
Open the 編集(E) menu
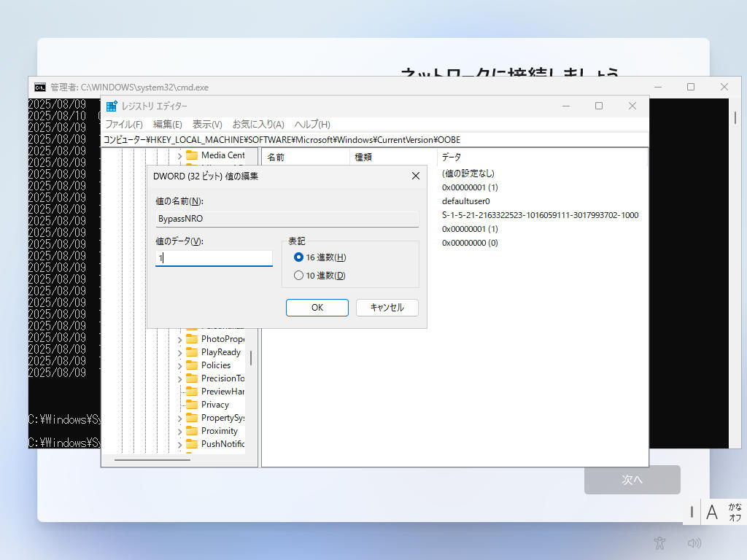click(x=167, y=124)
